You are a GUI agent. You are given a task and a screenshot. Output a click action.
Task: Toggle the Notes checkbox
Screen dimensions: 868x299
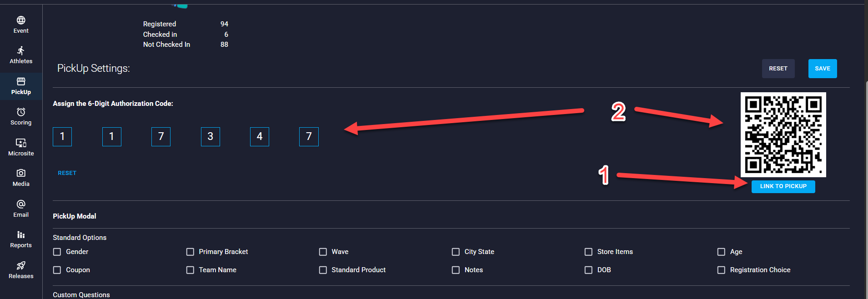click(x=456, y=270)
